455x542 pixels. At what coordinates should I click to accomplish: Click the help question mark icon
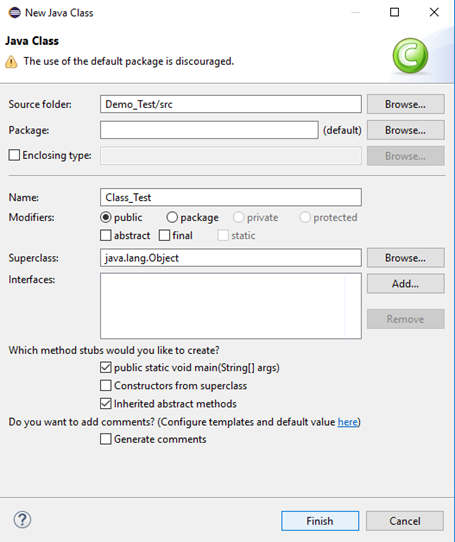[x=22, y=520]
